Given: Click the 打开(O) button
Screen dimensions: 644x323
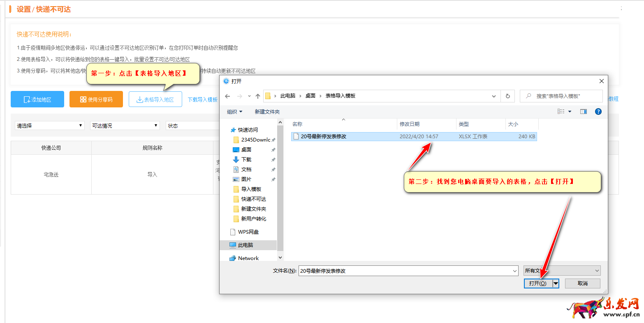Looking at the screenshot, I should [537, 283].
